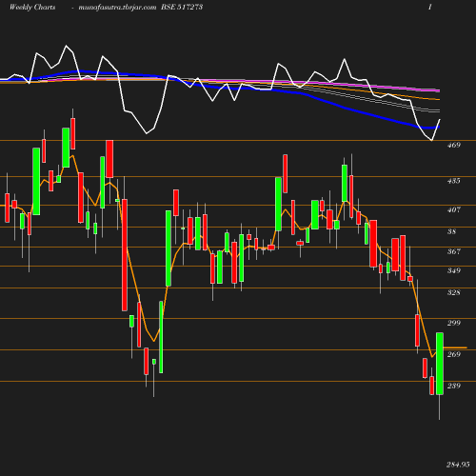
Task: Click the 239 price level label
Action: (x=453, y=386)
